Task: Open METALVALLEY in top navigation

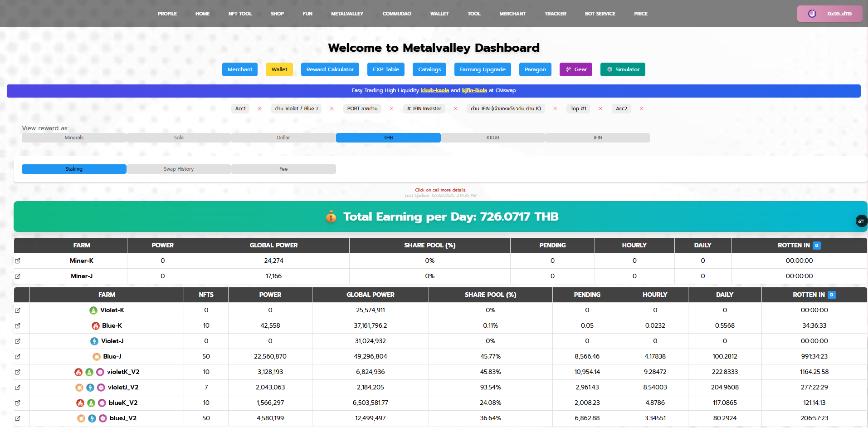Action: click(347, 14)
